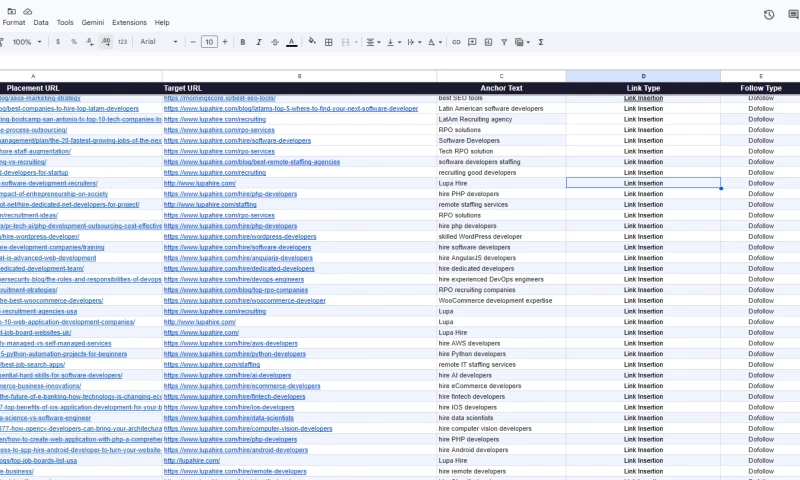The height and width of the screenshot is (480, 800).
Task: Click the create filter icon
Action: [504, 42]
